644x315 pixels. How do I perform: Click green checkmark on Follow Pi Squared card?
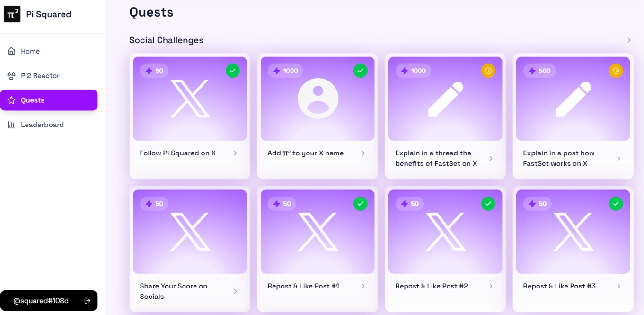click(x=232, y=71)
